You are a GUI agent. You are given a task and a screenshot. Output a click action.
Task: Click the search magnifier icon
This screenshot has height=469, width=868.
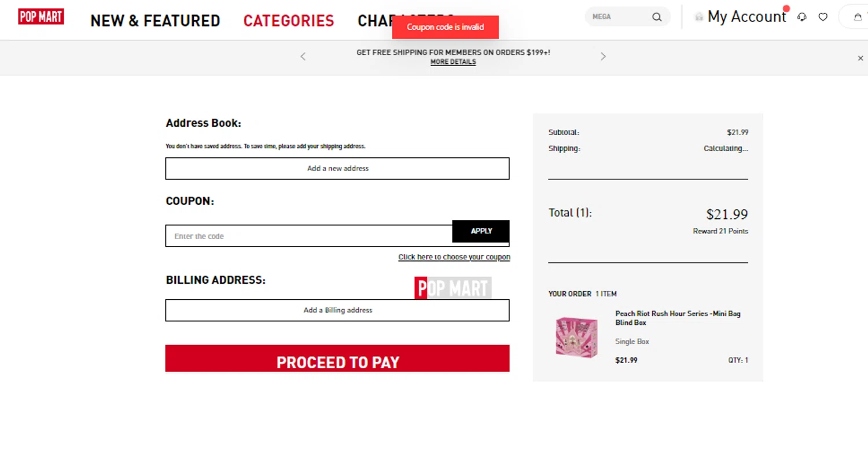click(657, 17)
